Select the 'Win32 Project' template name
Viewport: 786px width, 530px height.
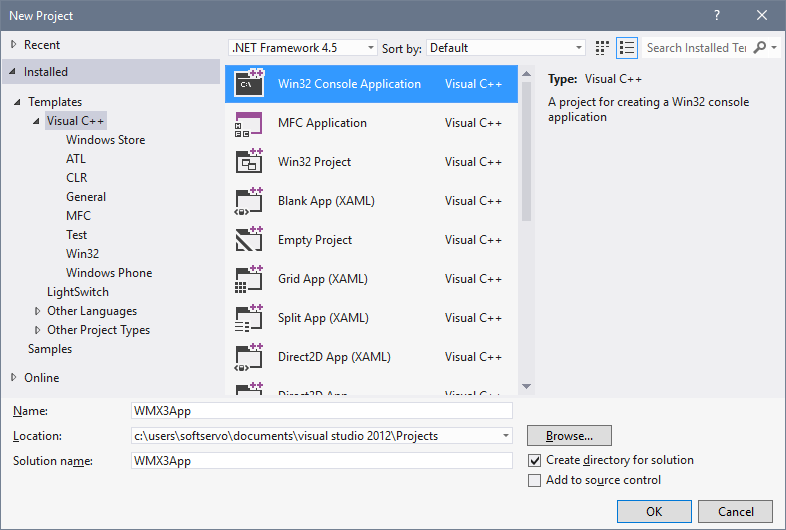click(314, 162)
